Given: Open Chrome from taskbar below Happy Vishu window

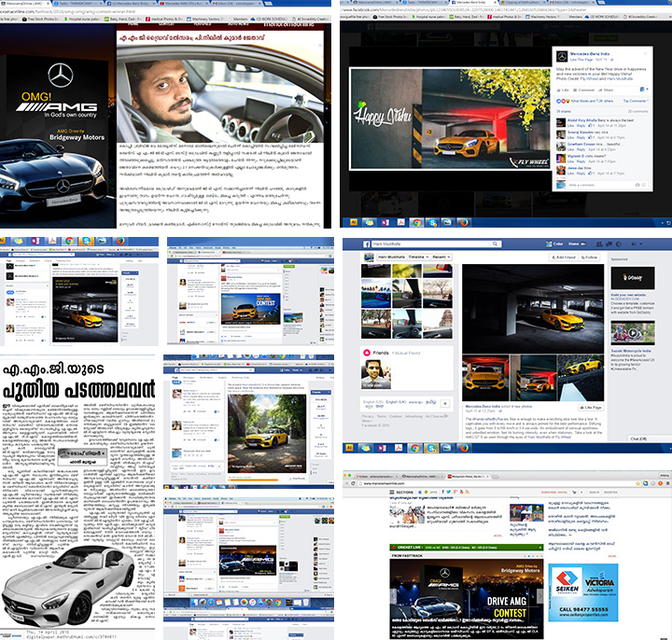Looking at the screenshot, I should pyautogui.click(x=416, y=222).
